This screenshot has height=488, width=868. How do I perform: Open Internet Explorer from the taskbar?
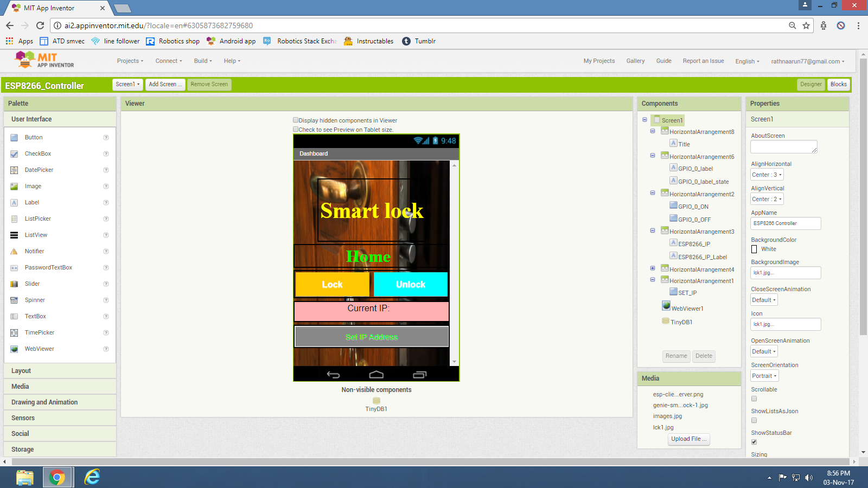click(x=92, y=477)
